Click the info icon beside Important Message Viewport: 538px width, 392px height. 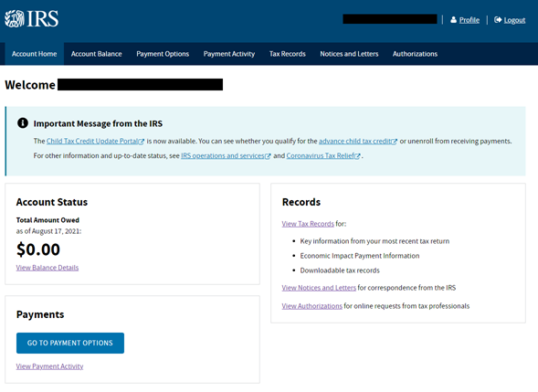[x=23, y=122]
